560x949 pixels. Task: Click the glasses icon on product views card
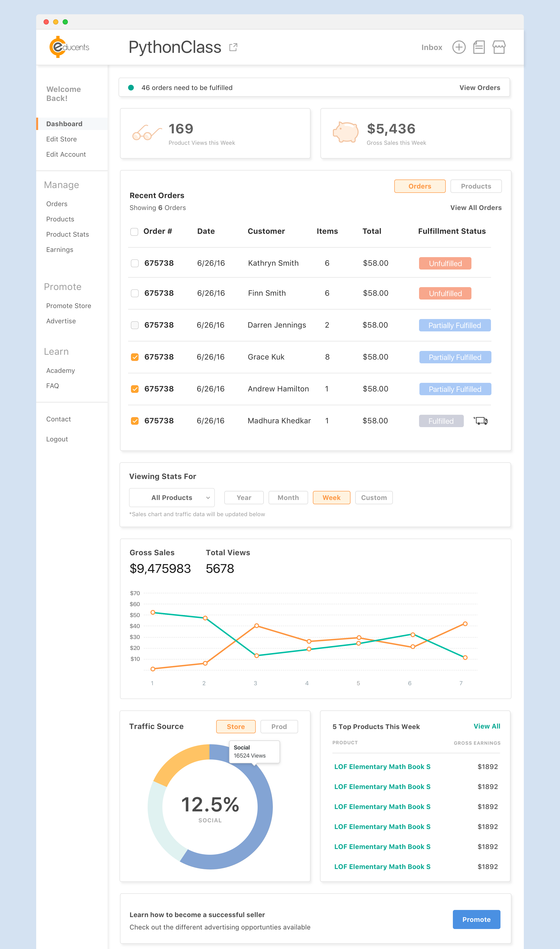(147, 133)
